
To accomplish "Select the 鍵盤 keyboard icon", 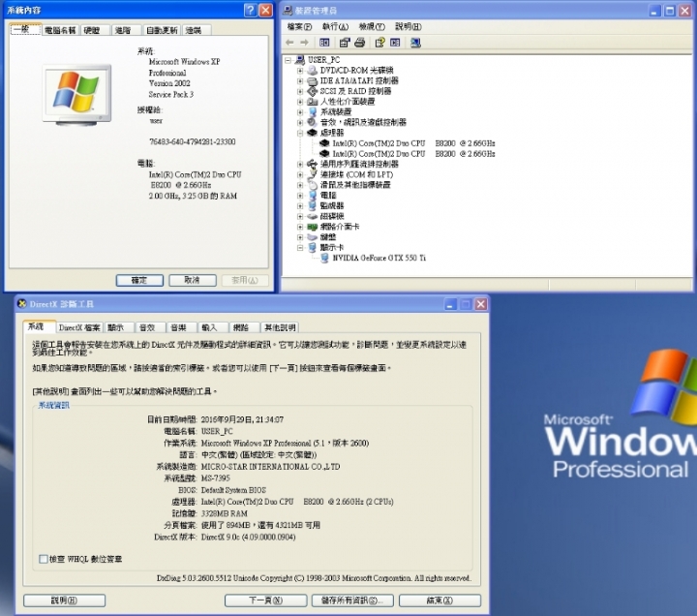I will click(313, 237).
